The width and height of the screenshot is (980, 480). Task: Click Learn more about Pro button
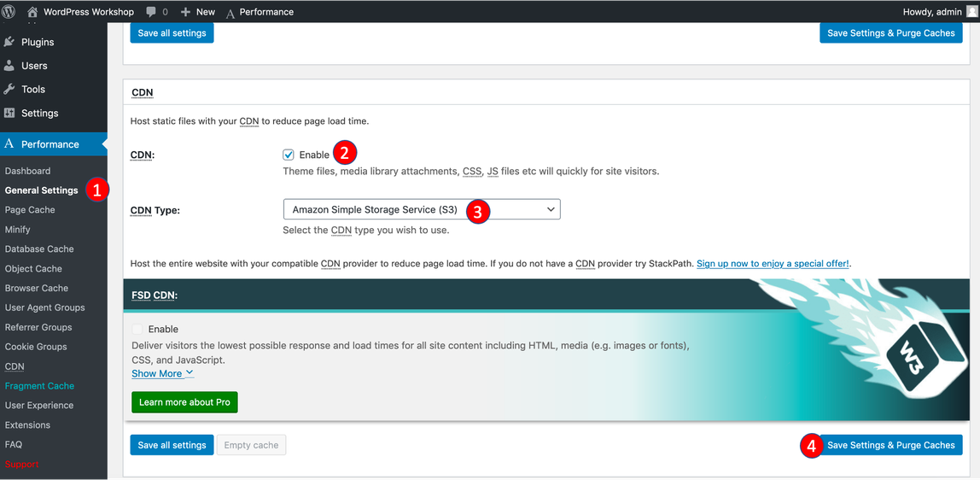[x=184, y=402]
